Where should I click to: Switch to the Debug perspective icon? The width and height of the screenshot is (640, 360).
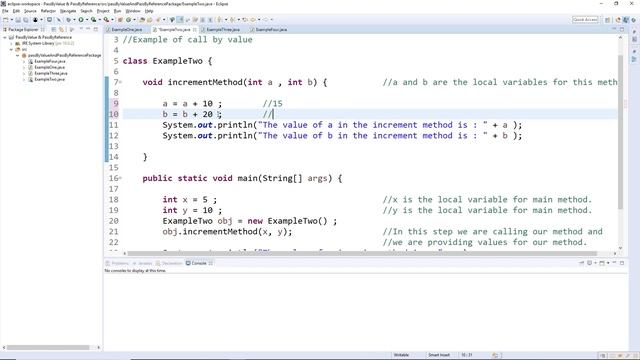coord(634,20)
